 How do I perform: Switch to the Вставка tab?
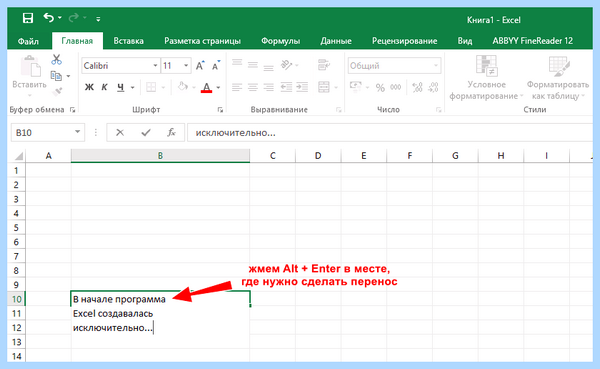(x=128, y=41)
